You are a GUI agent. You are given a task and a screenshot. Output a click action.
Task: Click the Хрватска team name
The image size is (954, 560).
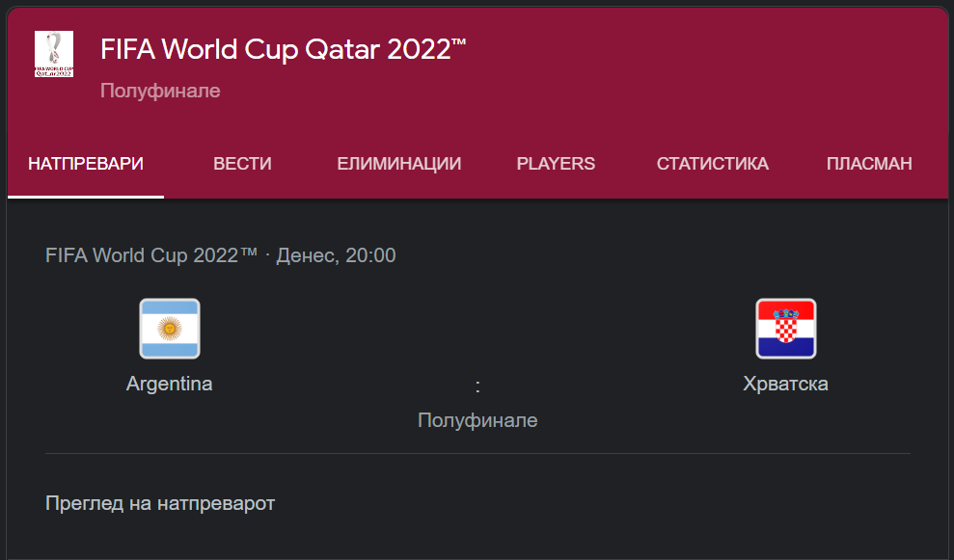785,384
